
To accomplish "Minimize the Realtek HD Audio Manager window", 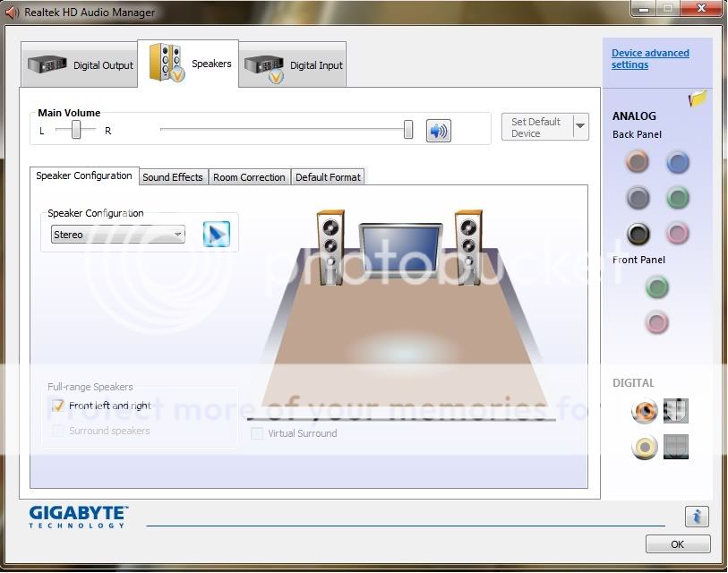I will coord(644,8).
